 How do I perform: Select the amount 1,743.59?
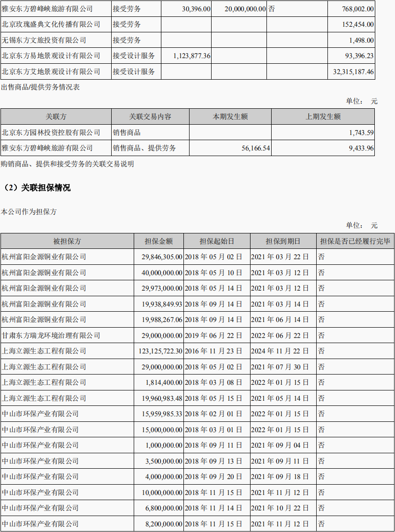click(361, 133)
